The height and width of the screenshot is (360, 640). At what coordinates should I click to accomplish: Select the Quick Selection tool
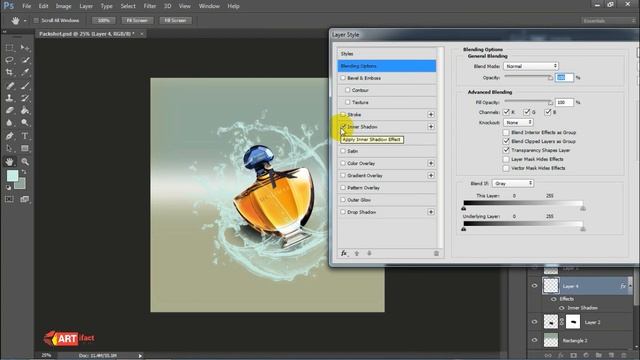click(25, 60)
